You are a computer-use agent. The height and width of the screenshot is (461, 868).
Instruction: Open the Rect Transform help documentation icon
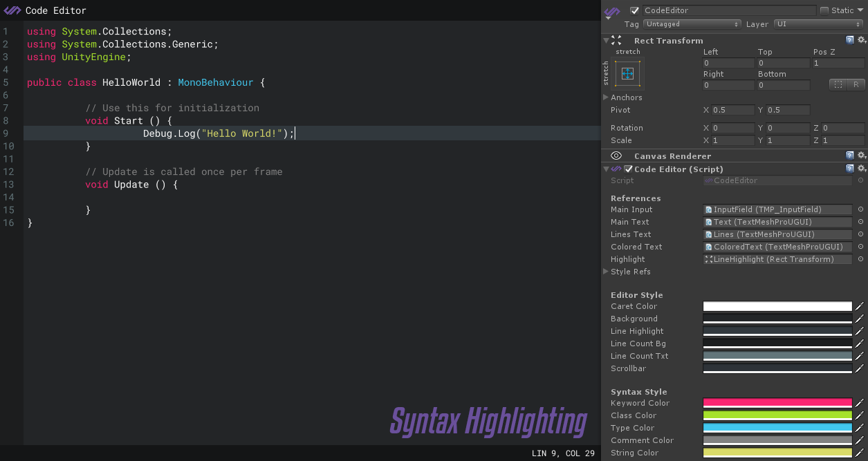tap(850, 41)
